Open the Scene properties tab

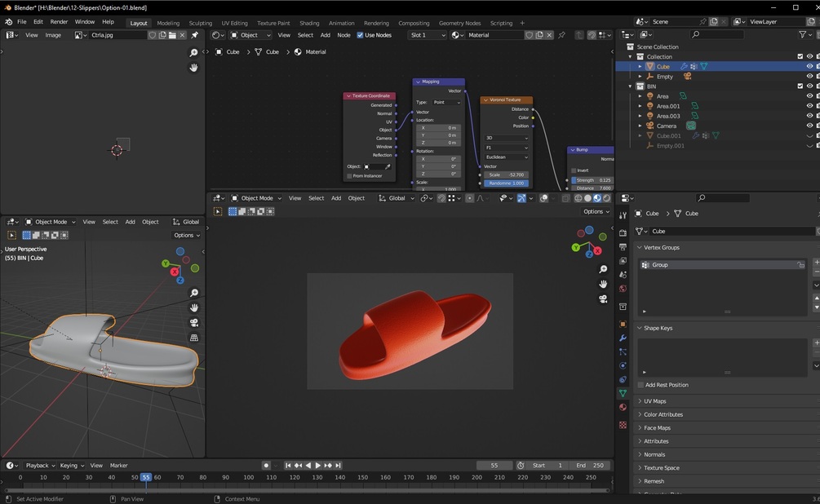(623, 275)
